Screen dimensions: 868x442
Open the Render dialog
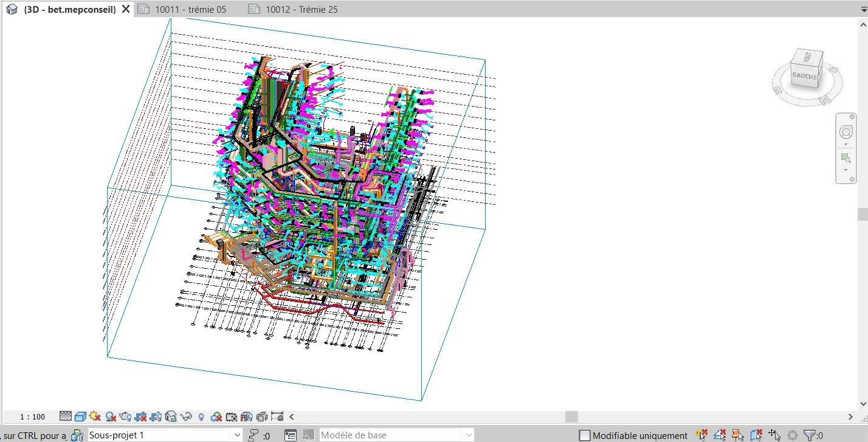click(x=125, y=416)
